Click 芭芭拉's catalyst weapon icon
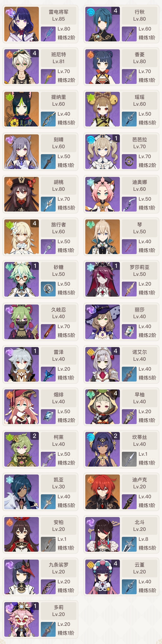162x644 pixels. tap(129, 162)
